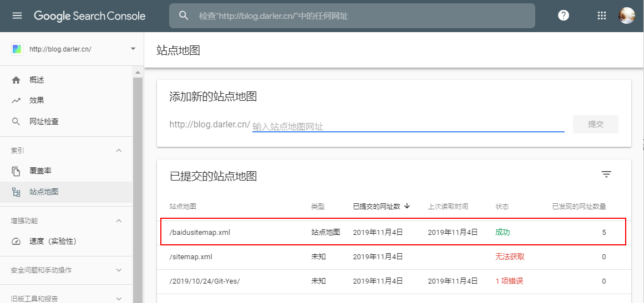Screen dimensions: 644x303
Task: Click 站点地图 type in baidusitemap row
Action: click(325, 233)
